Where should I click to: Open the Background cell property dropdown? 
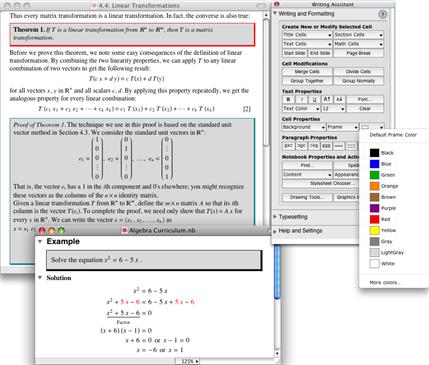coord(304,127)
